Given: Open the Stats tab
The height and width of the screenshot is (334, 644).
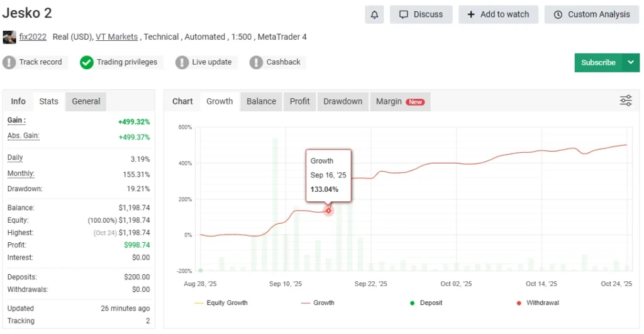Looking at the screenshot, I should point(48,101).
